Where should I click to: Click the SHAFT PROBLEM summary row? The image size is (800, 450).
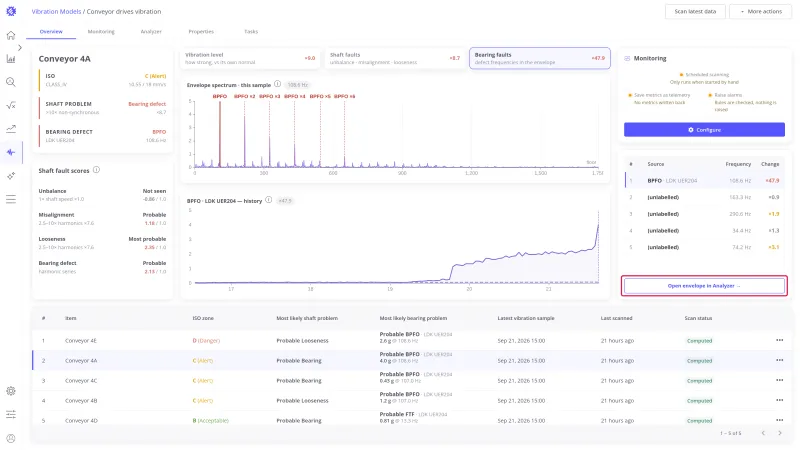pos(103,108)
